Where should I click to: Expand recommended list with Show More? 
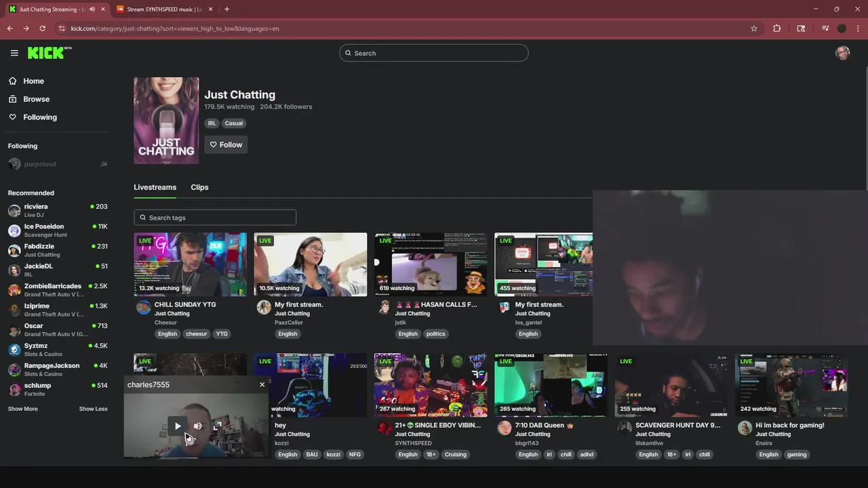tap(23, 409)
